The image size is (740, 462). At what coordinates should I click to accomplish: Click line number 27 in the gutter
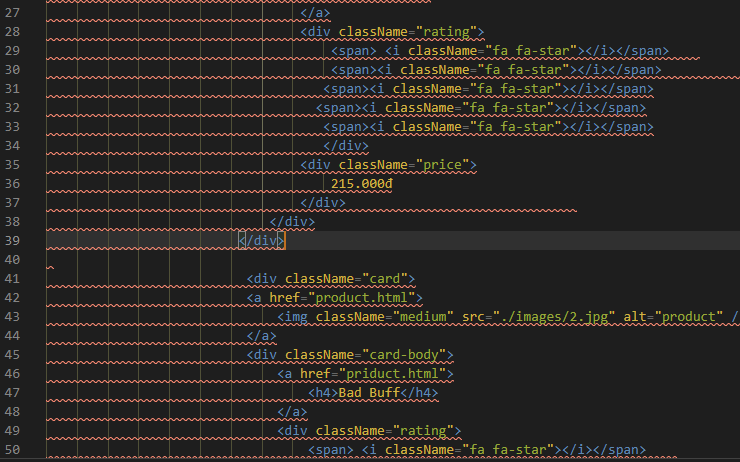pos(12,13)
